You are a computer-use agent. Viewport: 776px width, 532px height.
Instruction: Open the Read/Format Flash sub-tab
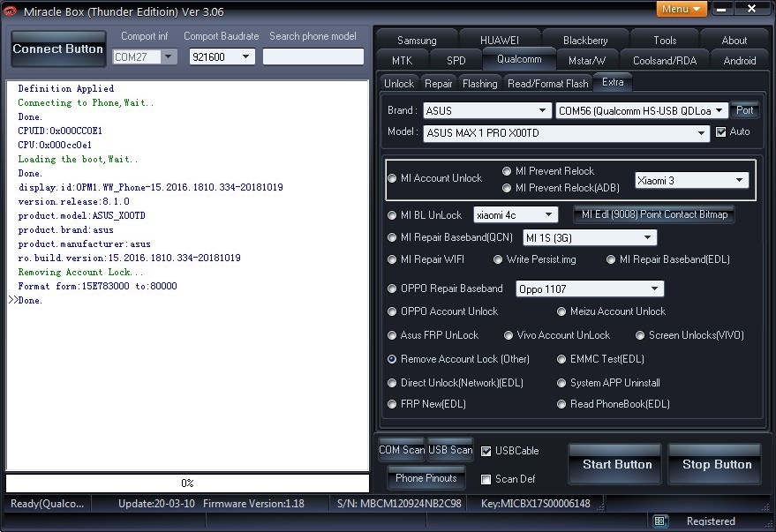click(548, 84)
